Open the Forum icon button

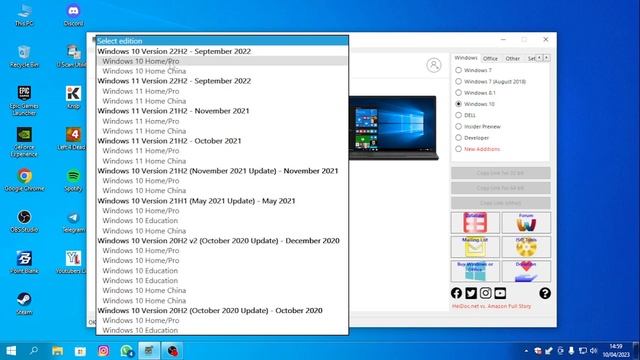coord(526,222)
